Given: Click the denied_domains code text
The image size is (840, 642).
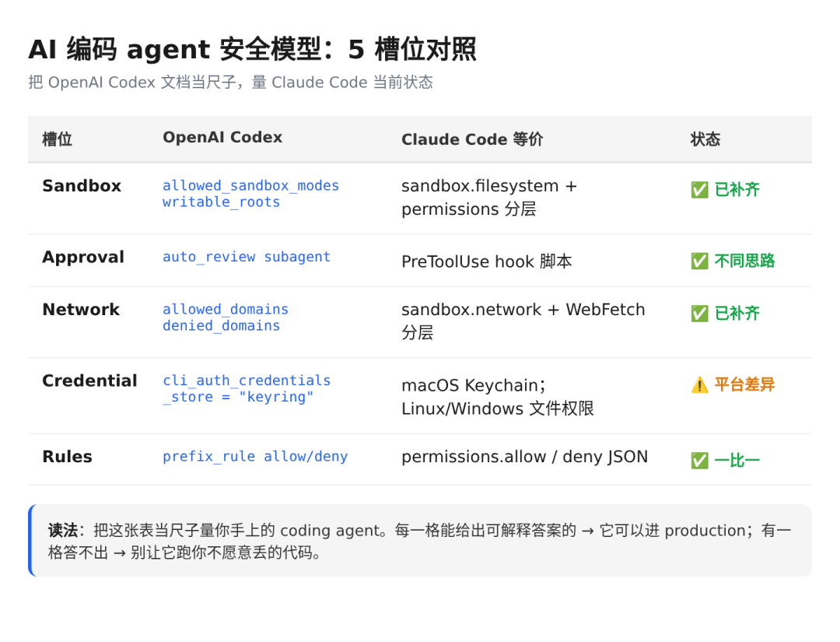Looking at the screenshot, I should [x=221, y=326].
